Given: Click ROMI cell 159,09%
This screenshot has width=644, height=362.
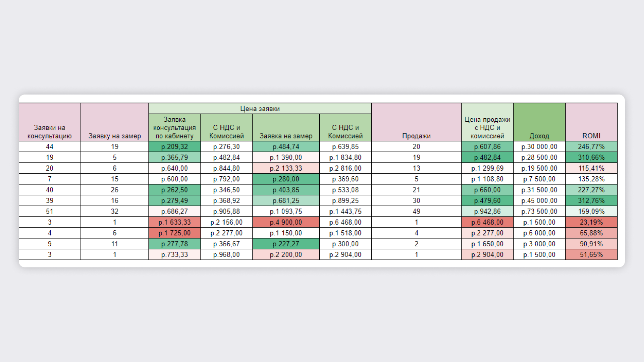Looking at the screenshot, I should [x=591, y=212].
